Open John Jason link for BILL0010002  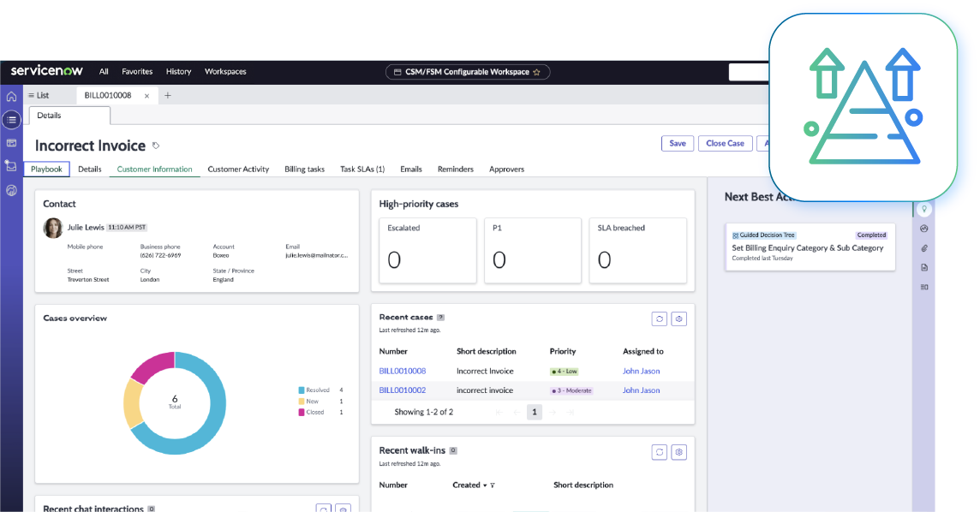coord(641,390)
